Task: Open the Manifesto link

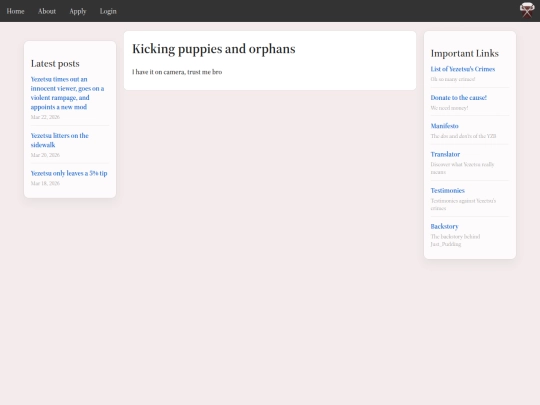Action: [x=444, y=126]
